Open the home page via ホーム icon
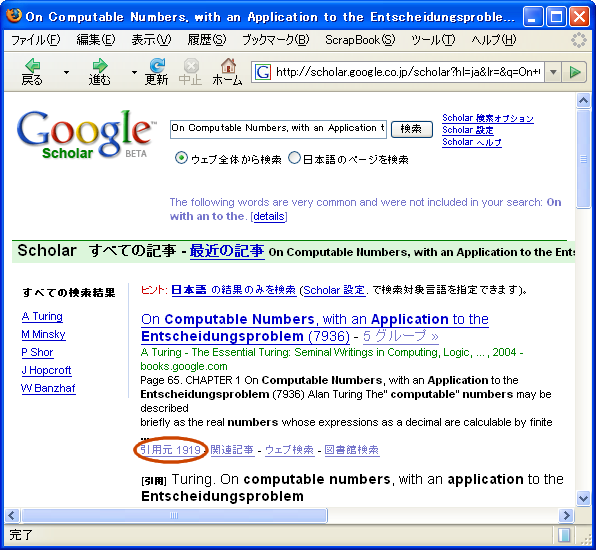The image size is (596, 550). click(x=228, y=65)
